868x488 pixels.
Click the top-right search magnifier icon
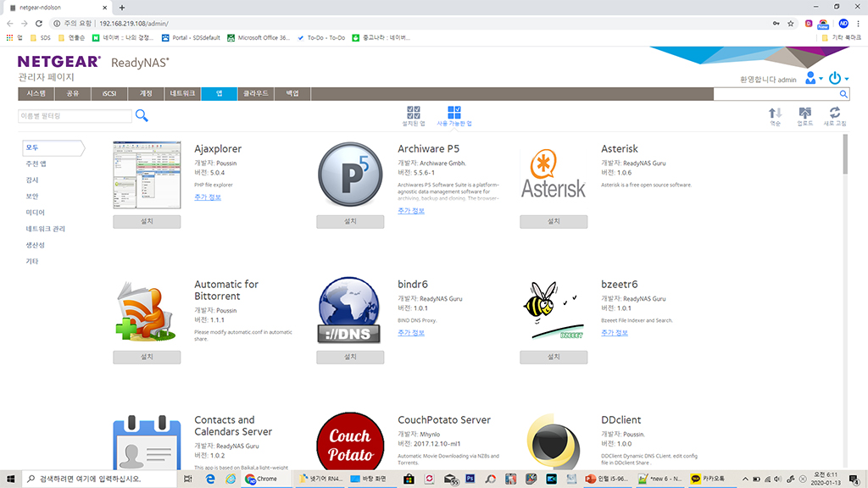tap(843, 94)
